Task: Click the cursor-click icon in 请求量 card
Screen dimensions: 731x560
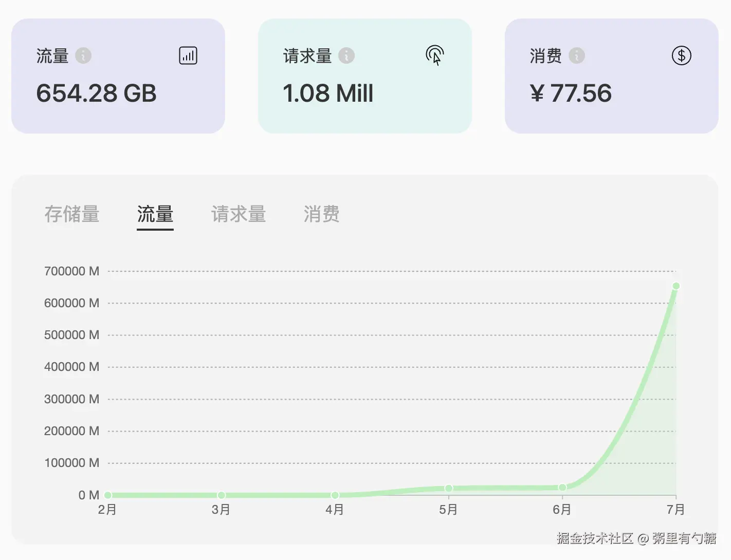Action: pyautogui.click(x=435, y=55)
